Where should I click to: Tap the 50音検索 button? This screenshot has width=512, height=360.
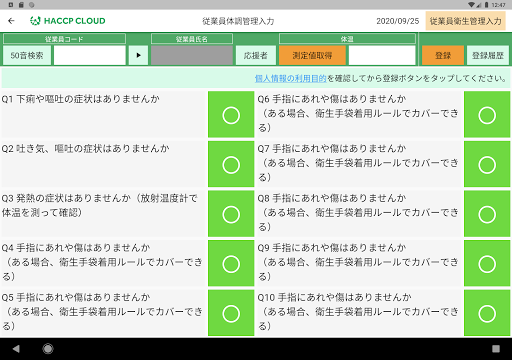tap(27, 55)
